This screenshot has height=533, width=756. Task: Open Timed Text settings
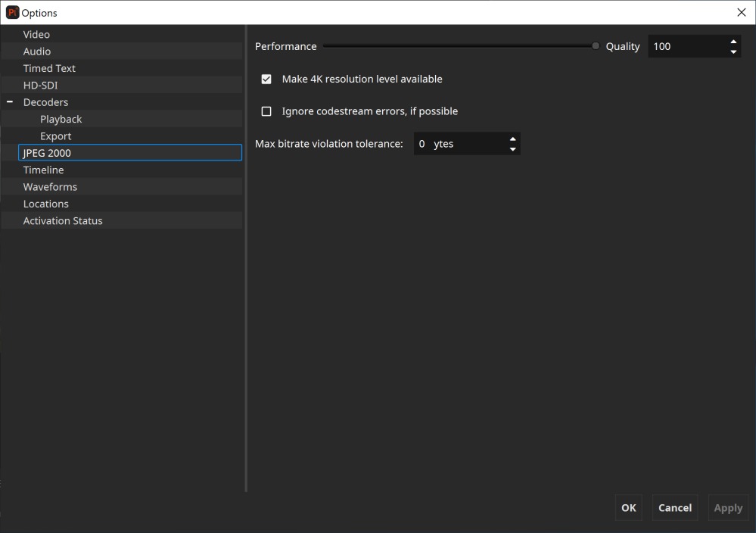pyautogui.click(x=49, y=68)
